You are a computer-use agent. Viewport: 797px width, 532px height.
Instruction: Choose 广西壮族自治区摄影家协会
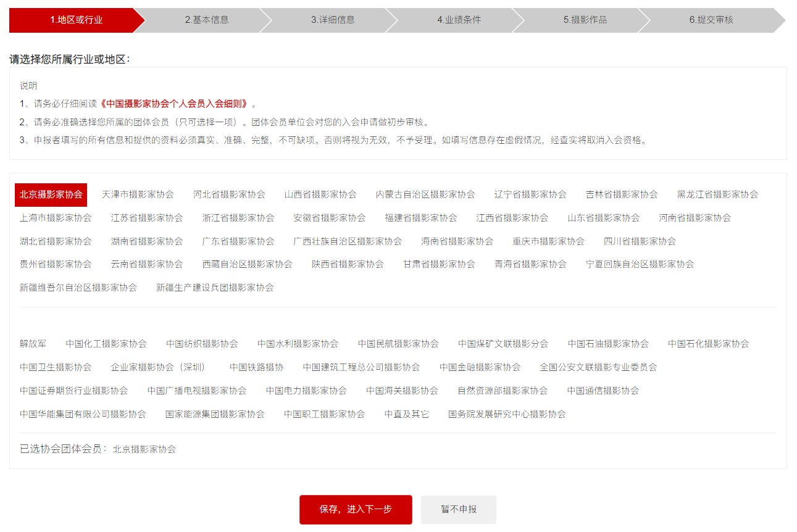pos(348,241)
